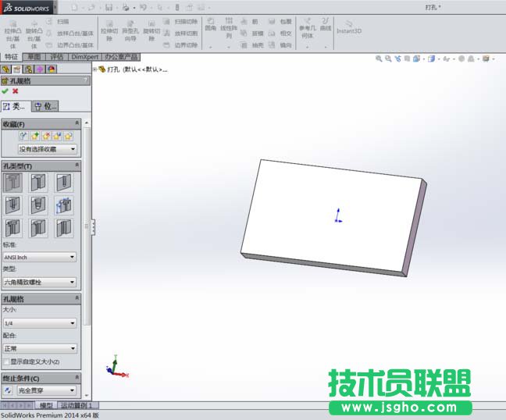Open the DimXpertManager tab icon
The width and height of the screenshot is (506, 420).
40,69
